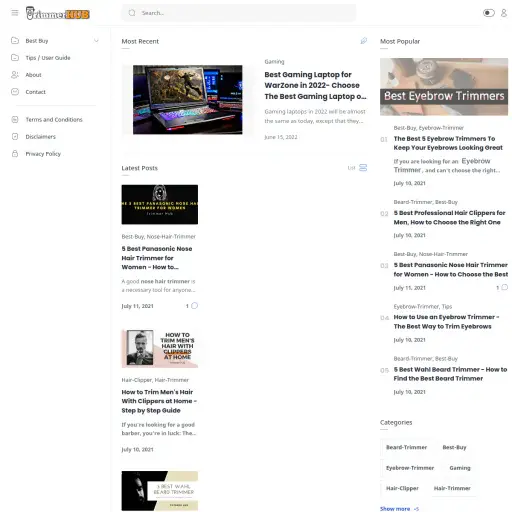This screenshot has height=512, width=512.
Task: Click the Search input field
Action: pyautogui.click(x=239, y=13)
